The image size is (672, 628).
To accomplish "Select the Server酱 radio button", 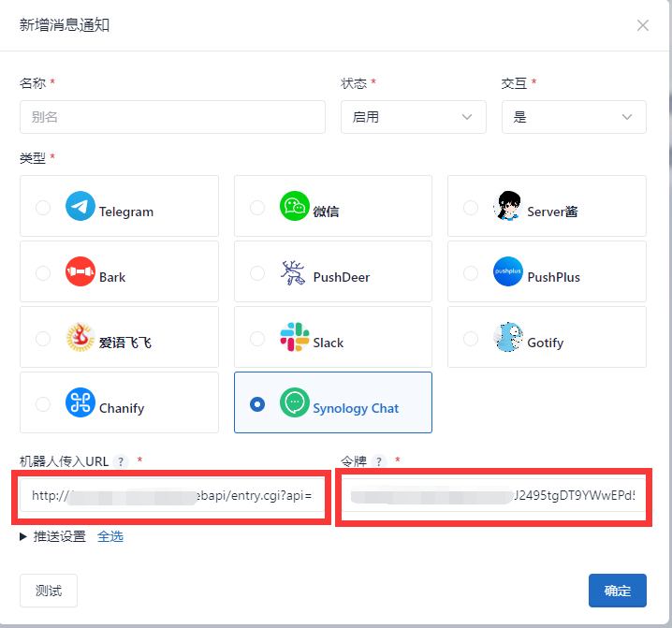I will pos(471,208).
